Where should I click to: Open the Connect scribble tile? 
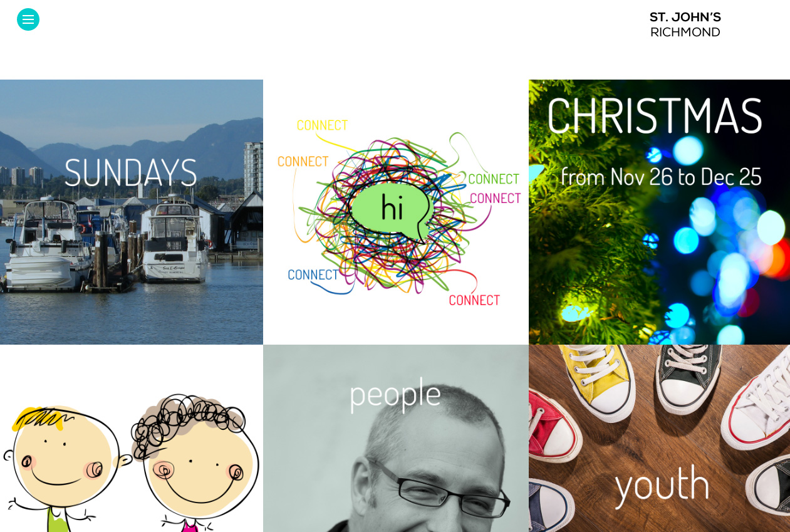point(396,212)
